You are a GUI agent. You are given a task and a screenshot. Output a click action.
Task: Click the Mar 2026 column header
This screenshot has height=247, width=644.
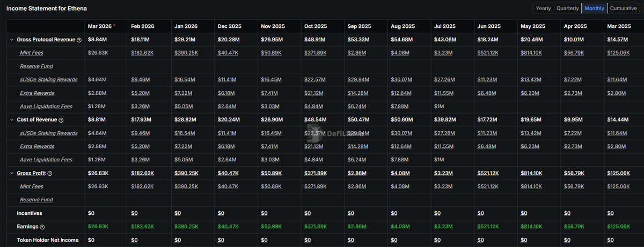click(100, 26)
